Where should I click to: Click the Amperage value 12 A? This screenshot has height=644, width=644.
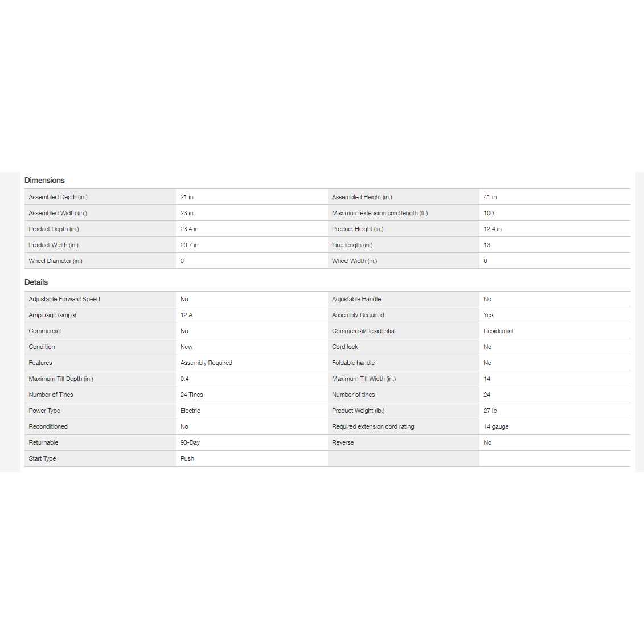pos(186,315)
